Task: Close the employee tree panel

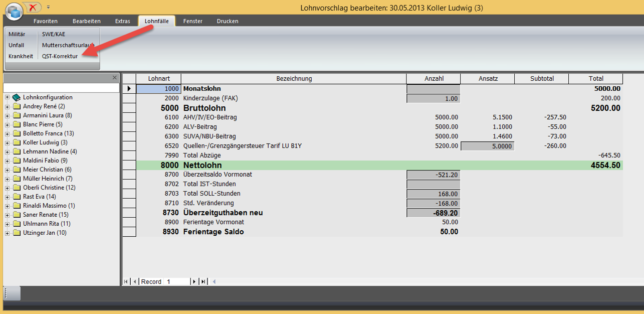Action: point(115,78)
